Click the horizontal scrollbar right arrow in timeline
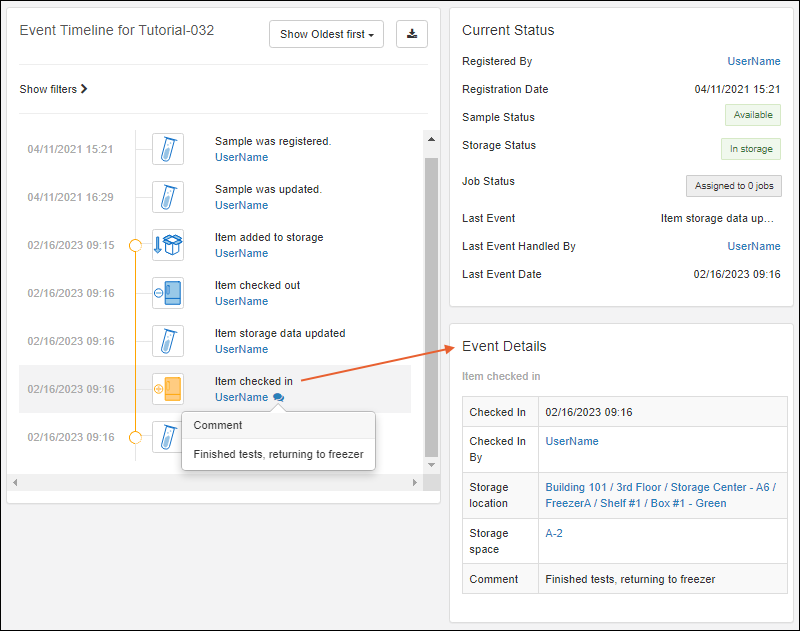The height and width of the screenshot is (631, 800). click(x=415, y=482)
